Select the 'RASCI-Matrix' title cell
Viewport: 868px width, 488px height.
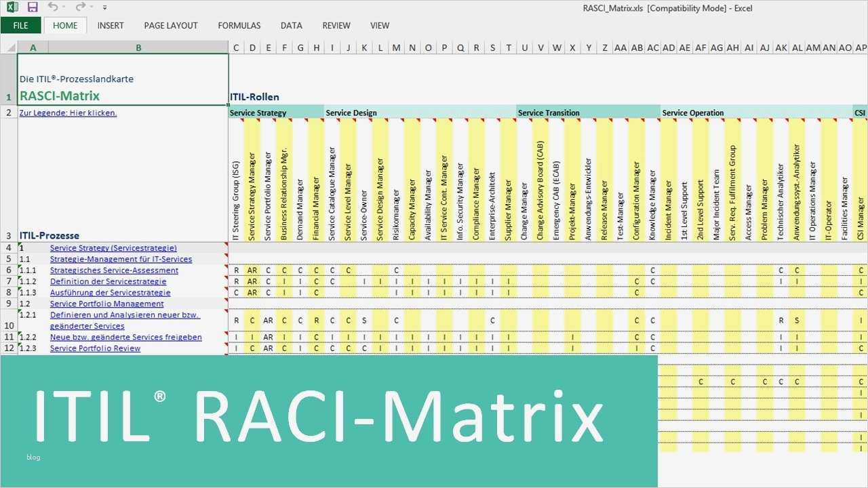pos(60,96)
